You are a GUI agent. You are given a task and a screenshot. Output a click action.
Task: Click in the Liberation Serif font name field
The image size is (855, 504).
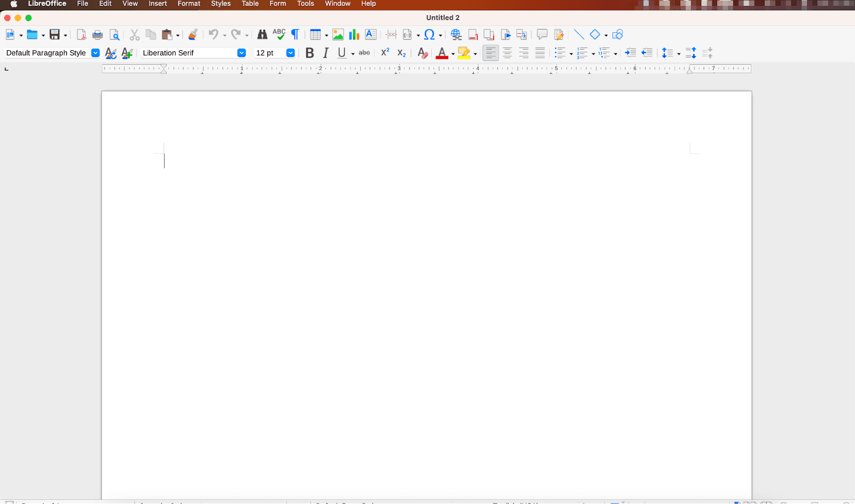pyautogui.click(x=187, y=53)
